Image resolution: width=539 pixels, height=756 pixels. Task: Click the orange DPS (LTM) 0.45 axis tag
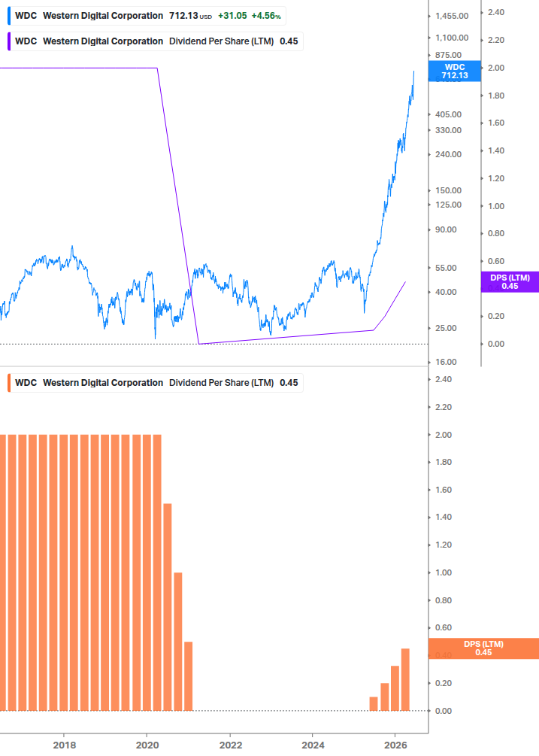483,648
